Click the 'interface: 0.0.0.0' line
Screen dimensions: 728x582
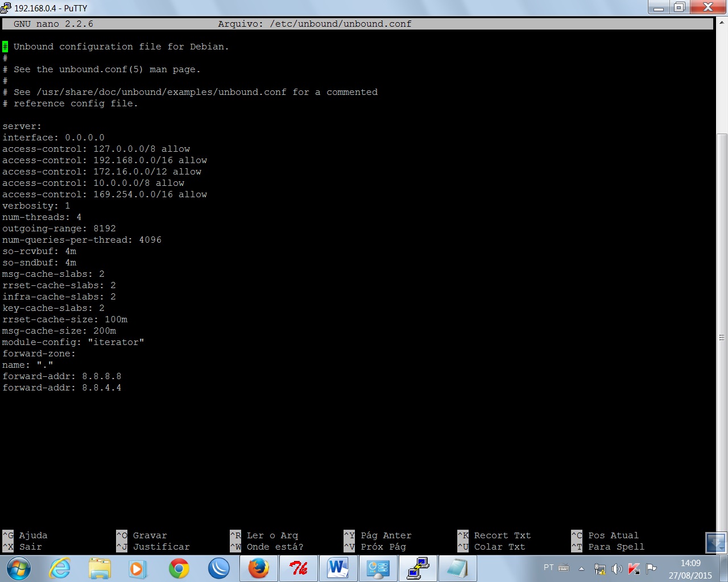pos(53,138)
